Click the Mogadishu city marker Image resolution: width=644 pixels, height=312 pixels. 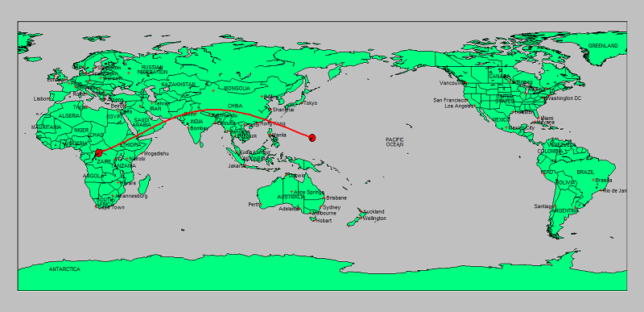click(142, 154)
